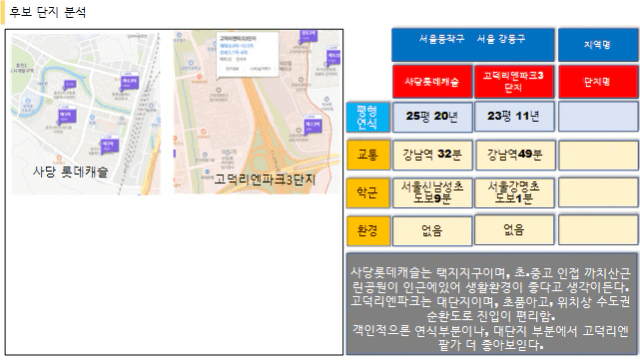
Task: Click the purple marker at Godeok map's top edge
Action: point(309,35)
